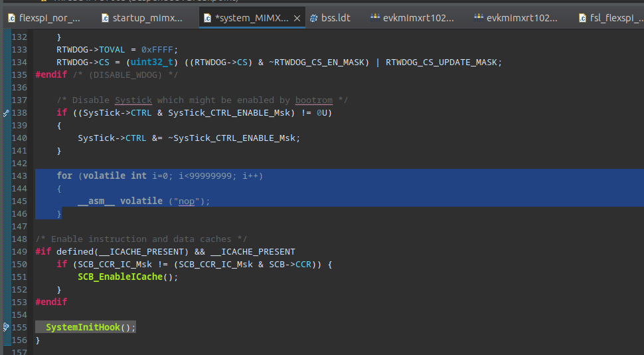The image size is (644, 355).
Task: Click the SCB_EnableICache function call
Action: pos(120,277)
